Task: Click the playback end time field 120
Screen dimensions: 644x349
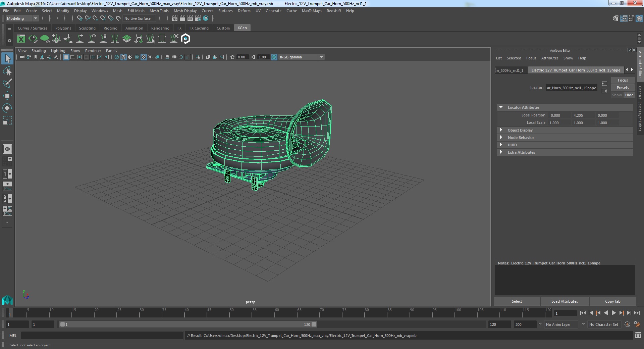Action: coord(499,325)
